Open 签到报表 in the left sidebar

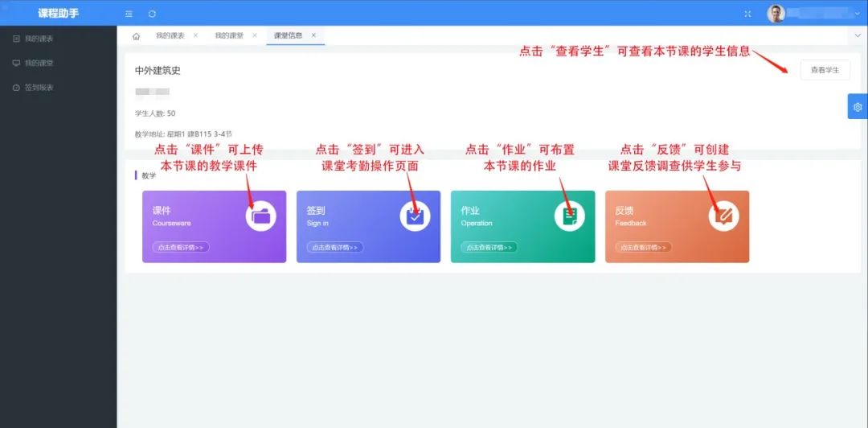(39, 87)
